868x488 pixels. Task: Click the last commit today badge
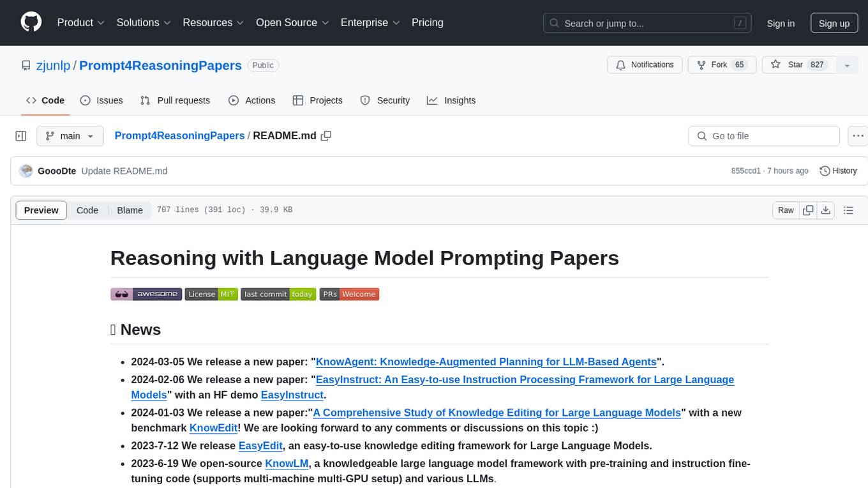click(278, 294)
